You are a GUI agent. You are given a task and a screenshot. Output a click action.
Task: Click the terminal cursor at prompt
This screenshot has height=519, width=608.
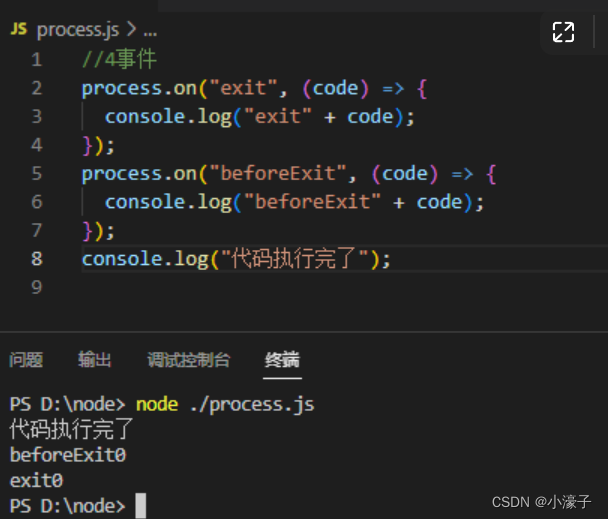coord(141,505)
